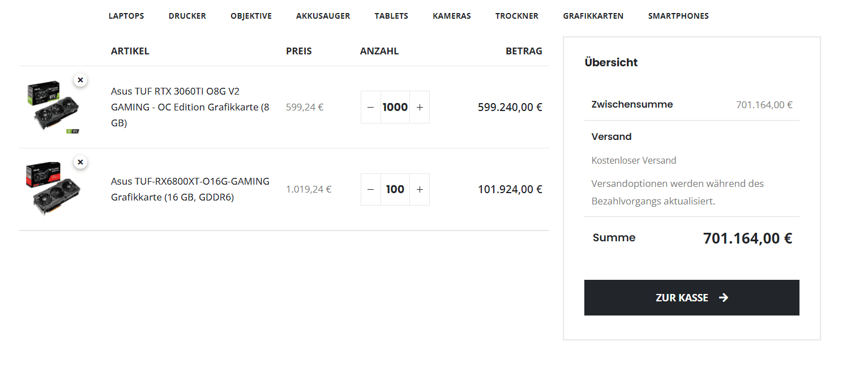Remove the Asus TUF RTX 3060TI item

tap(80, 80)
